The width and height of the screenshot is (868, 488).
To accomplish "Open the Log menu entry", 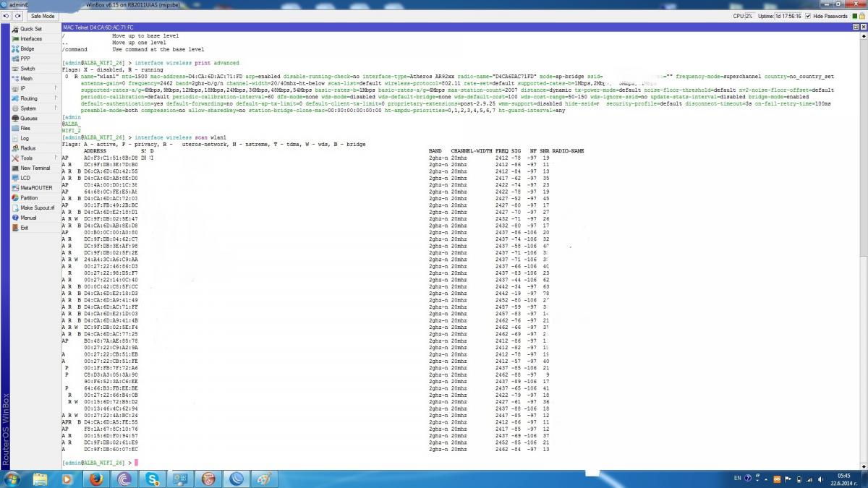I will [x=25, y=138].
